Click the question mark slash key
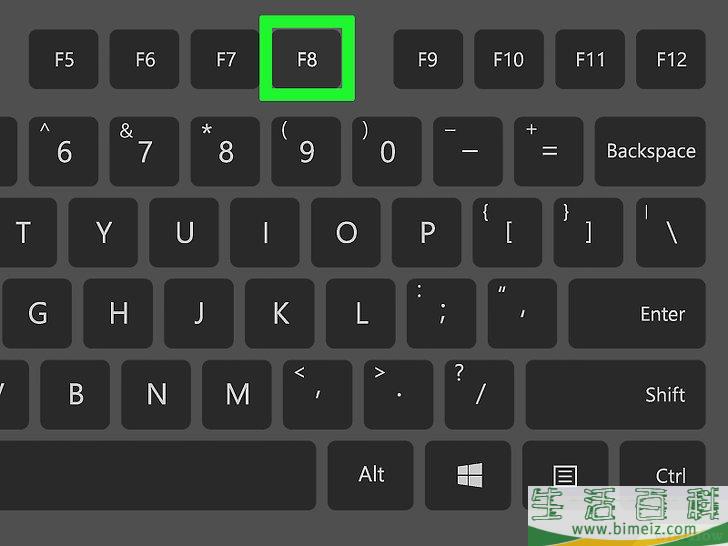The image size is (728, 546). (x=480, y=395)
